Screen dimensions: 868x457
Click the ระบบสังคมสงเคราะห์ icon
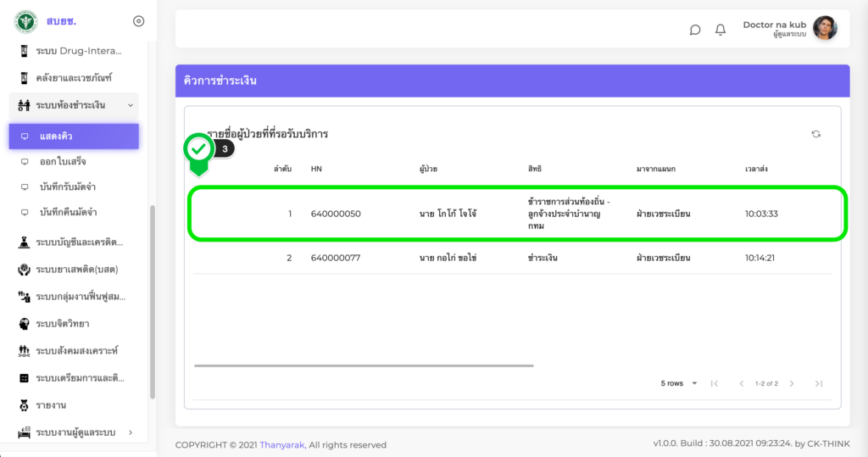point(25,350)
